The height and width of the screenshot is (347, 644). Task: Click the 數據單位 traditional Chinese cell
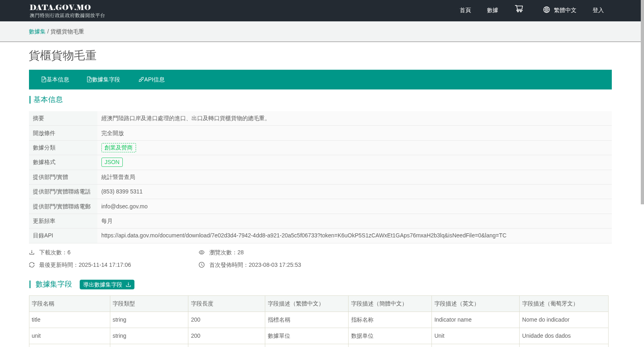coord(307,336)
